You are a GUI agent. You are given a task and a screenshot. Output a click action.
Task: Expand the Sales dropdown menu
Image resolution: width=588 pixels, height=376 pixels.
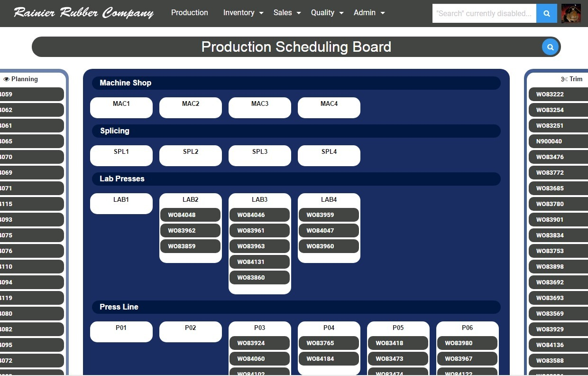[287, 13]
